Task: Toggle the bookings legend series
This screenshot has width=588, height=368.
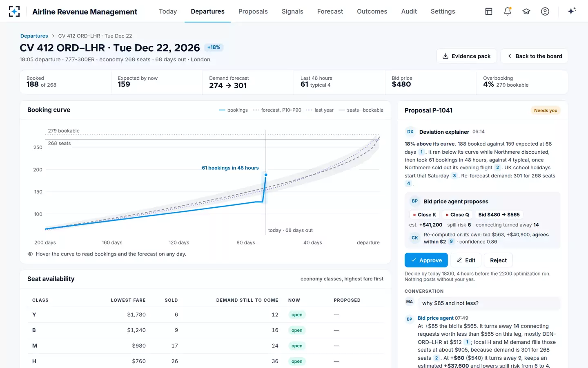Action: click(x=233, y=110)
